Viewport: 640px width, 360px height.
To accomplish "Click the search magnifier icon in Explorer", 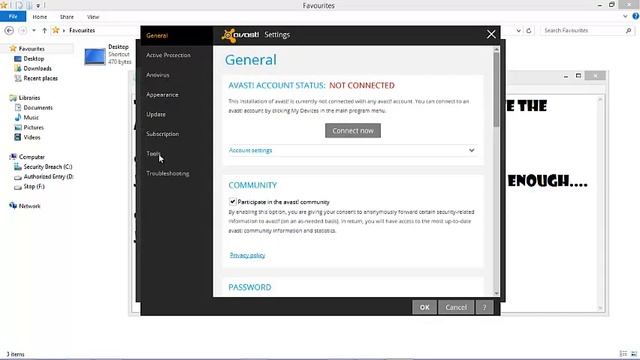I will pos(628,30).
